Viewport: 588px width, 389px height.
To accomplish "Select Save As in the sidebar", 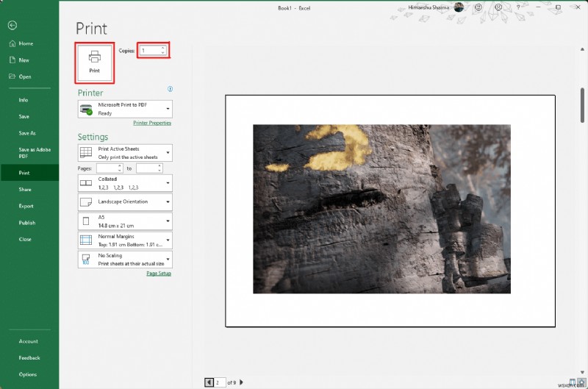I will tap(27, 133).
